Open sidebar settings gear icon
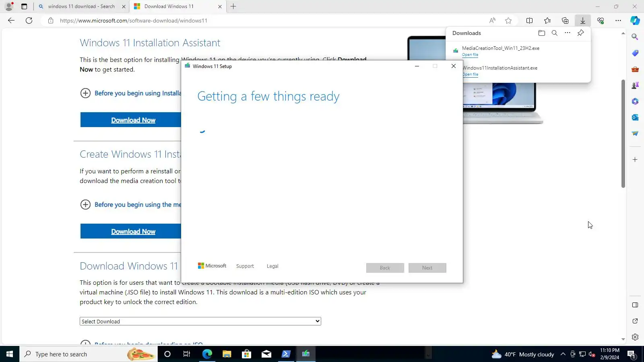The image size is (644, 362). pos(635,337)
